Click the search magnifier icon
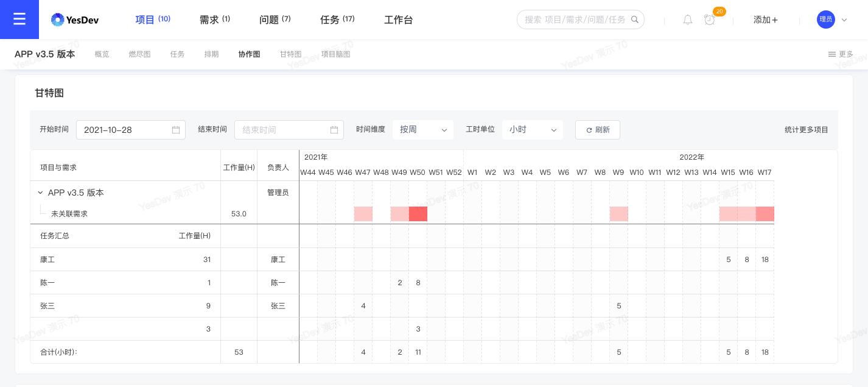 (x=635, y=19)
